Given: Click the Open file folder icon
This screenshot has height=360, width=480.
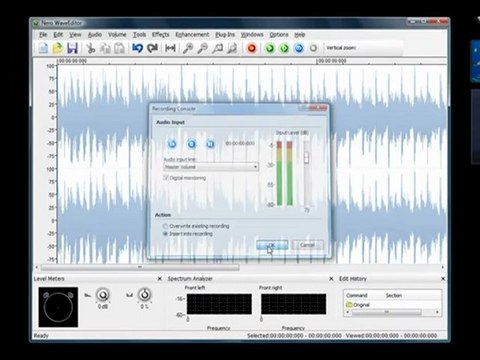Looking at the screenshot, I should pyautogui.click(x=58, y=48).
